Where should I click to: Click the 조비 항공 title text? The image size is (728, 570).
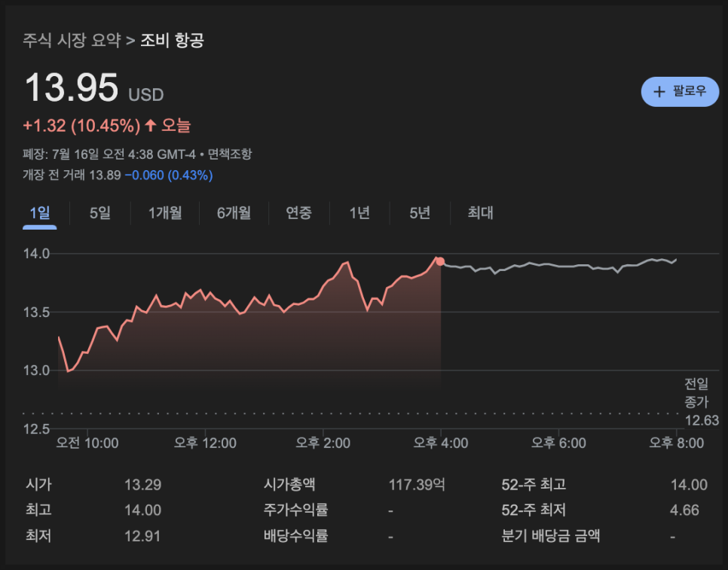pos(172,40)
